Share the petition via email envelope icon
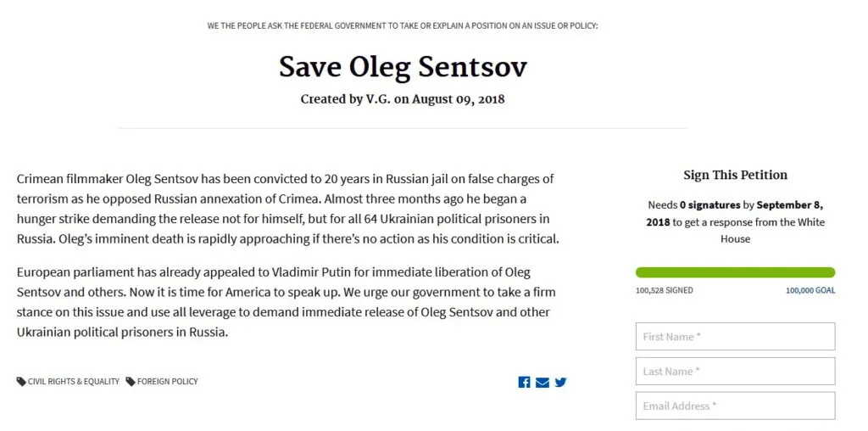The height and width of the screenshot is (431, 868). [x=542, y=382]
